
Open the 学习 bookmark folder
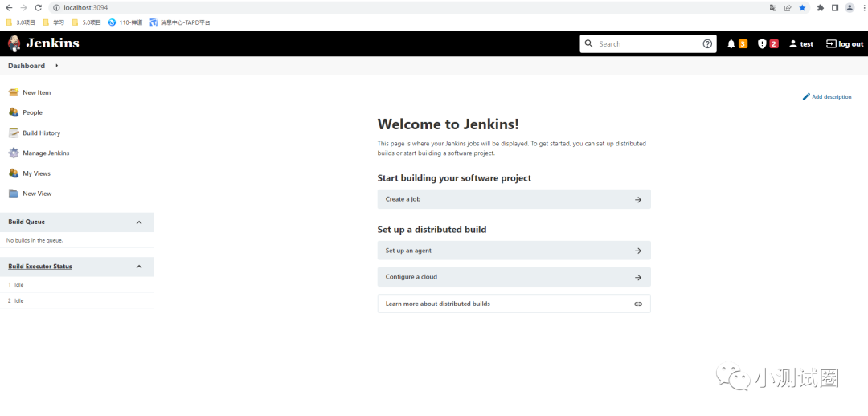54,22
